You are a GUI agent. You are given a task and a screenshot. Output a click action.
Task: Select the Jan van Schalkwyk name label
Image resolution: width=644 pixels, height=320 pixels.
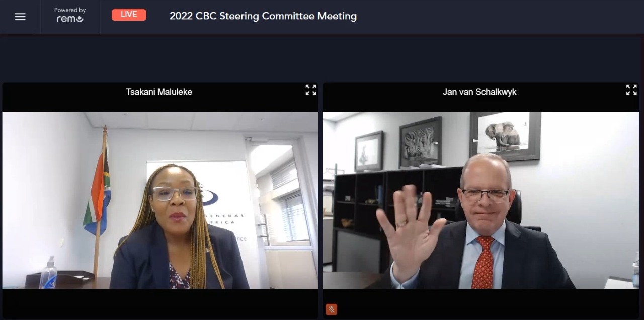tap(479, 92)
